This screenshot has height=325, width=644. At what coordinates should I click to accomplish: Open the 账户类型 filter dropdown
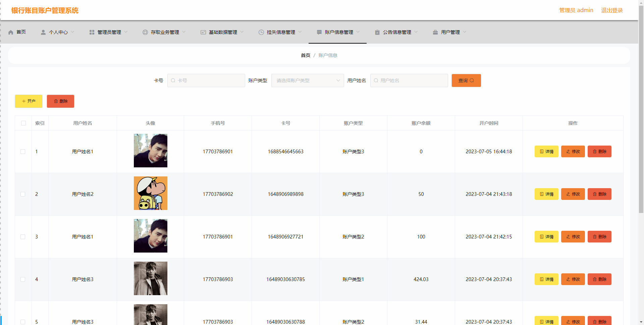coord(308,80)
